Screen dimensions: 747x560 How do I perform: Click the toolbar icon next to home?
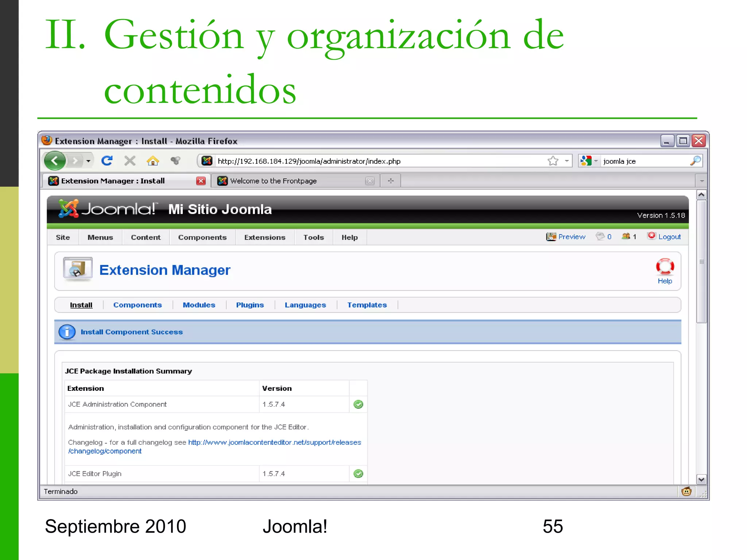click(175, 161)
